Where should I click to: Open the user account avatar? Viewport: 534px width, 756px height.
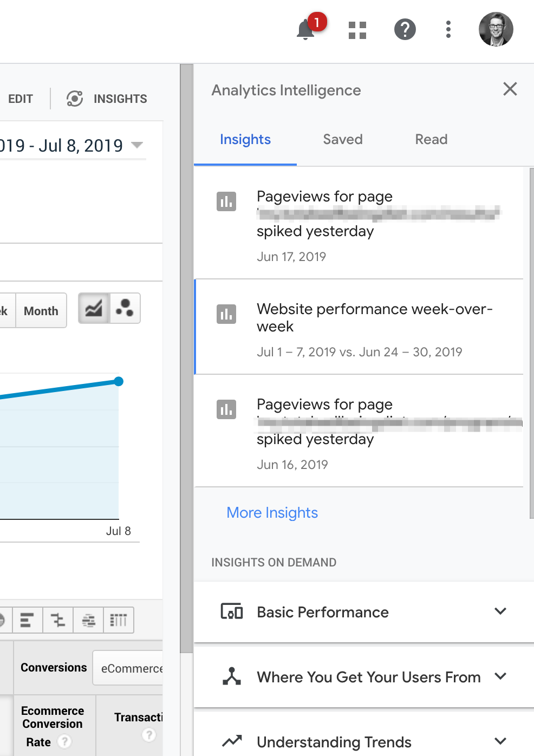[x=496, y=29]
